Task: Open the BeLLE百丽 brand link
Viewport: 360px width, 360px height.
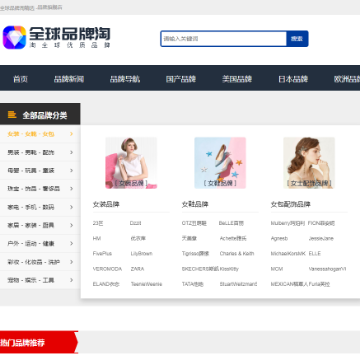Action: click(x=231, y=223)
